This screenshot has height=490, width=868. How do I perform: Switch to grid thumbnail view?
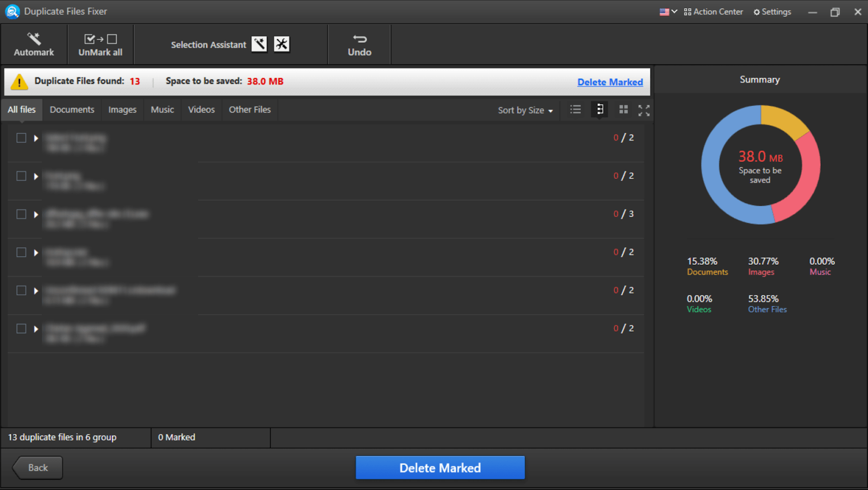coord(623,110)
